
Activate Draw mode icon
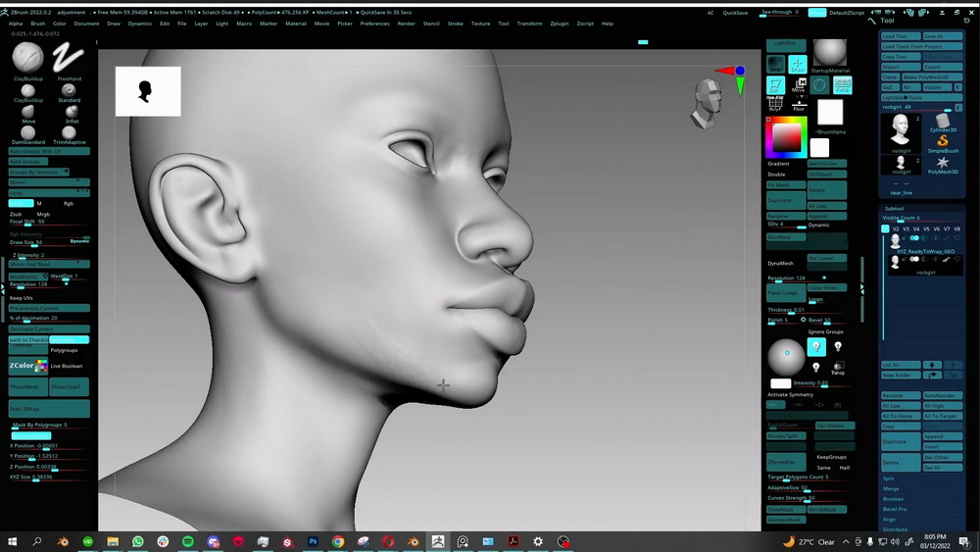click(797, 65)
